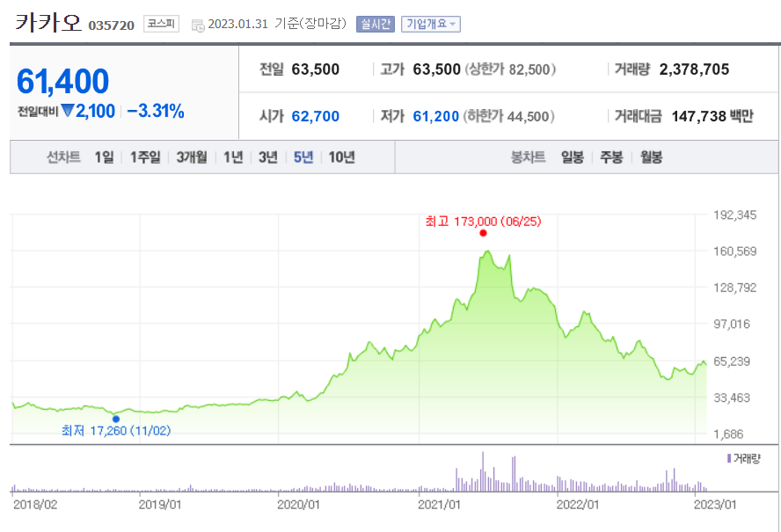Screen dimensions: 781x532
Task: Click the 상한가 82,500 text
Action: click(x=510, y=69)
